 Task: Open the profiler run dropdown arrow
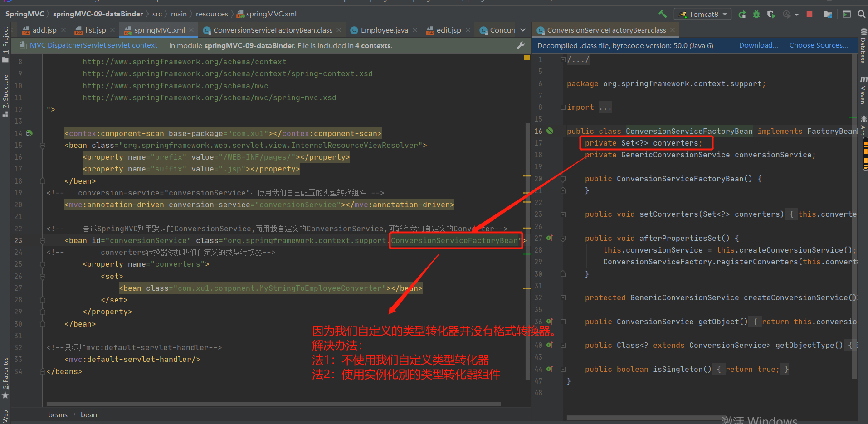[x=797, y=15]
